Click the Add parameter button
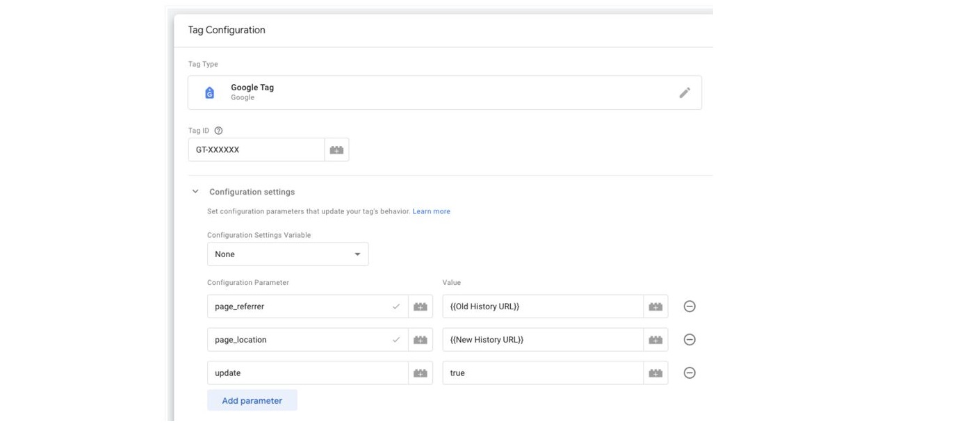Image resolution: width=980 pixels, height=442 pixels. click(x=252, y=400)
